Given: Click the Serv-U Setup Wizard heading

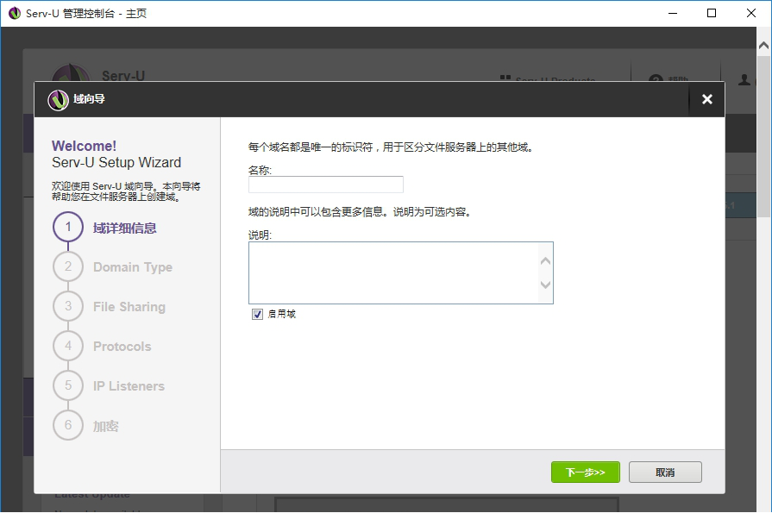Looking at the screenshot, I should pos(116,162).
